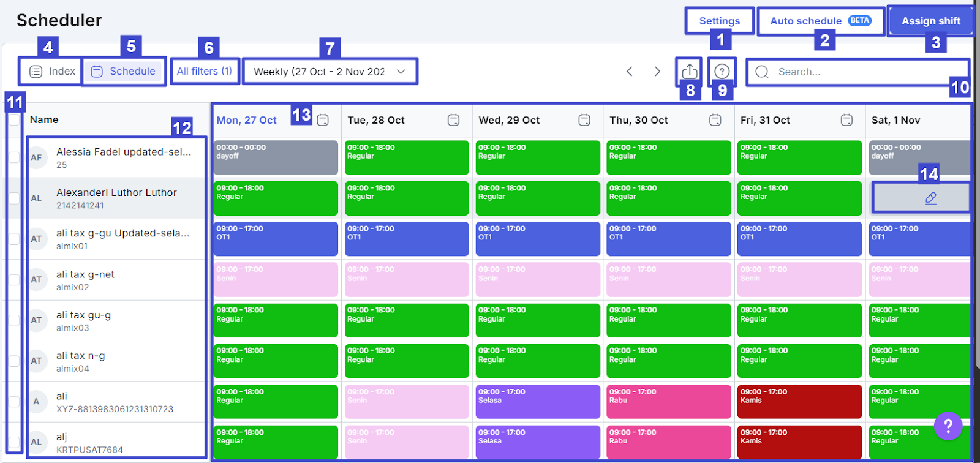
Task: Click the calendar icon beside Mon, 27 Oct
Action: (323, 120)
